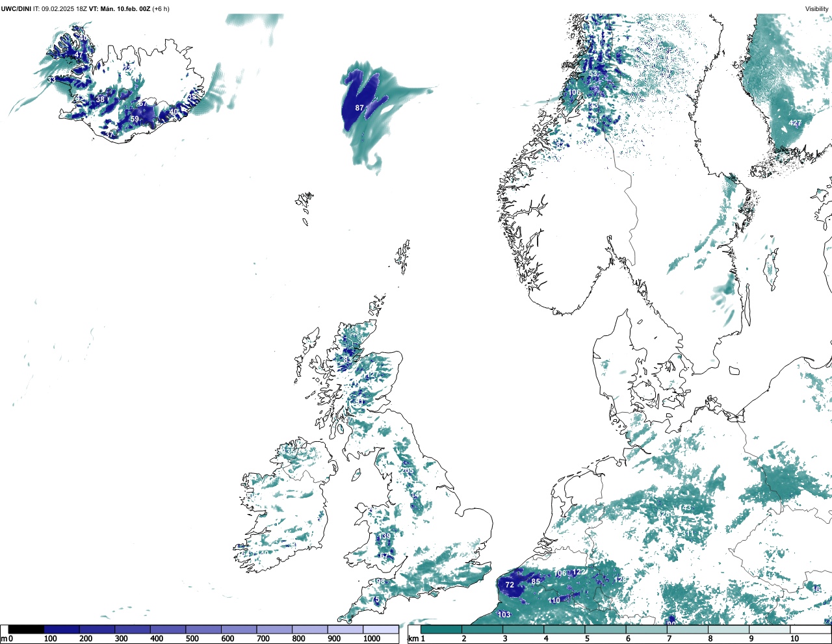The width and height of the screenshot is (832, 644).
Task: Click the 'm' unit label of left legend
Action: click(4, 639)
